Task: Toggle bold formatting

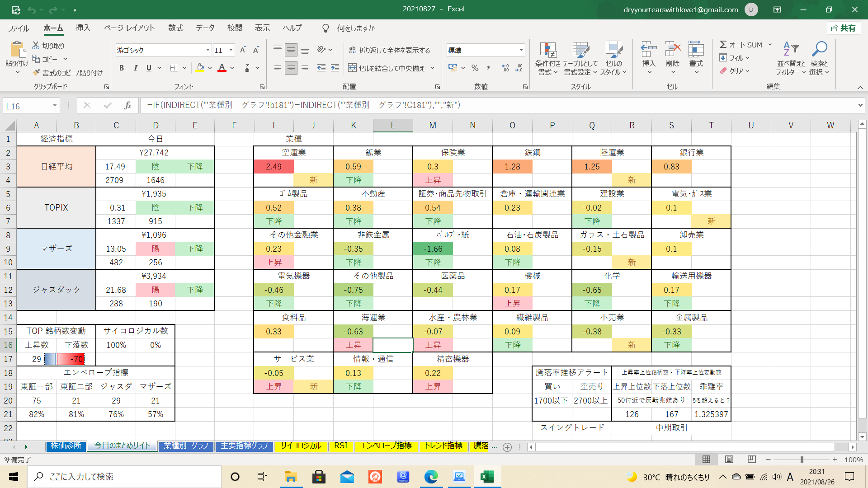Action: [x=121, y=68]
